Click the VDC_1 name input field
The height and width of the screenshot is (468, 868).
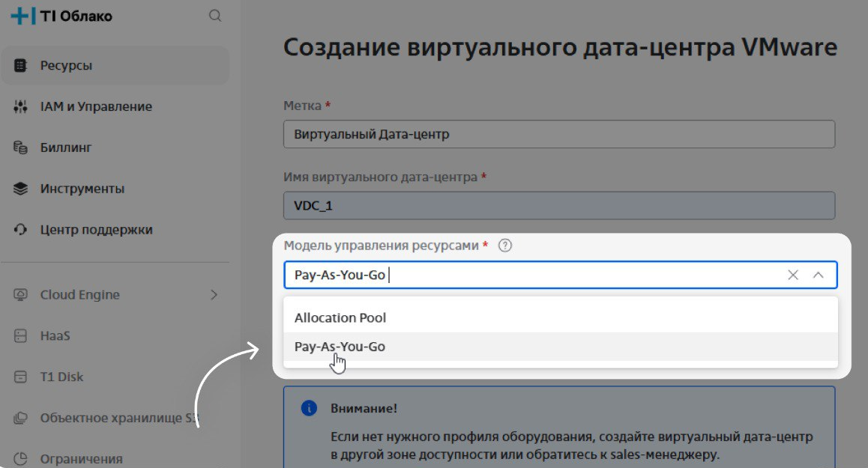pyautogui.click(x=558, y=206)
